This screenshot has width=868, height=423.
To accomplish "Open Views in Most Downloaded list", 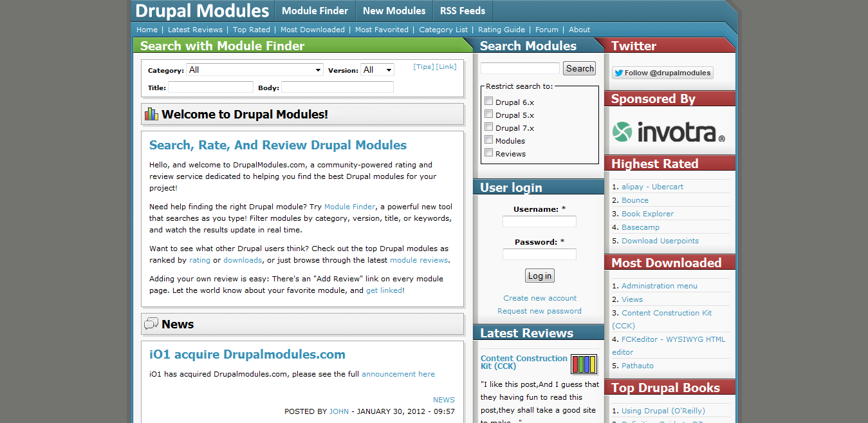I will pos(632,299).
